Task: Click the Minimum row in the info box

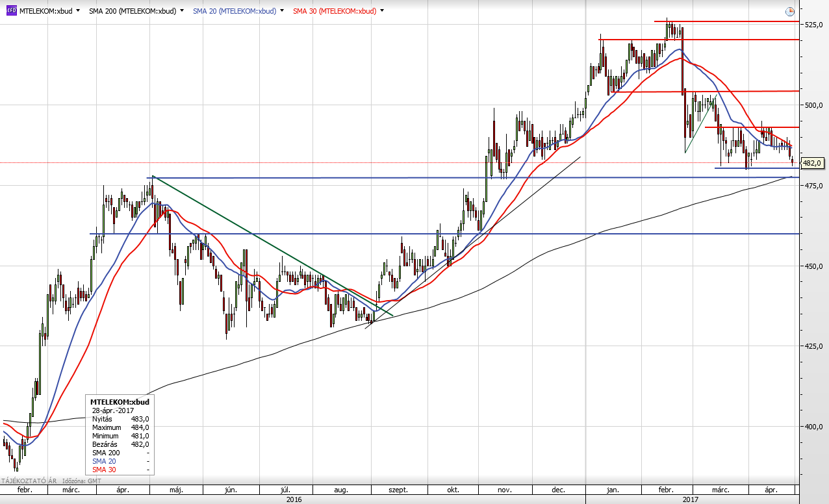Action: click(x=120, y=436)
